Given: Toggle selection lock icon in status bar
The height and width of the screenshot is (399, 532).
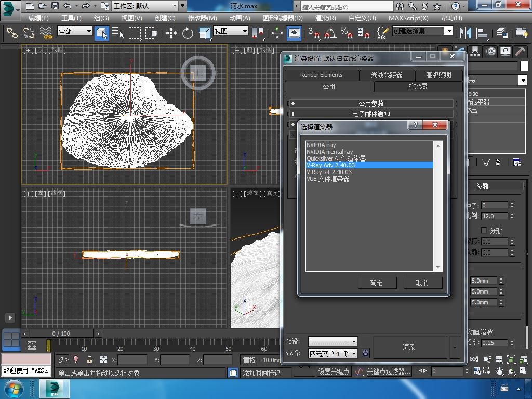Looking at the screenshot, I should 89,360.
